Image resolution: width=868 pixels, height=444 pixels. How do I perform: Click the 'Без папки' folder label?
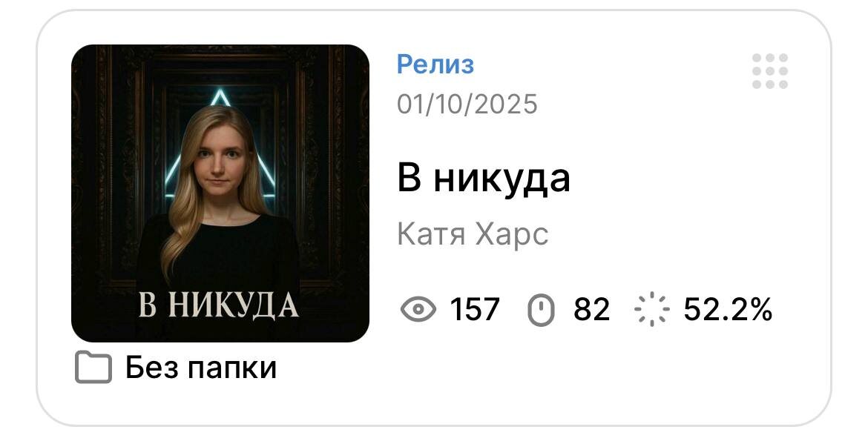pyautogui.click(x=200, y=367)
